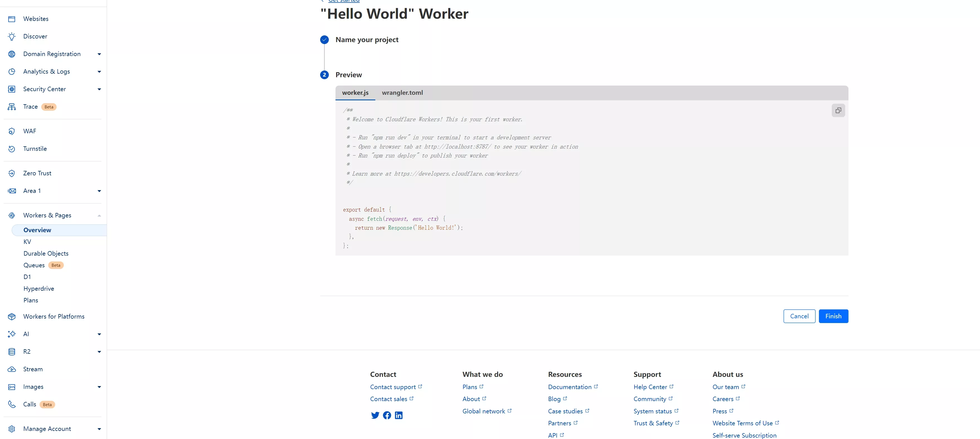
Task: Click the Zero Trust sidebar icon
Action: pyautogui.click(x=12, y=173)
